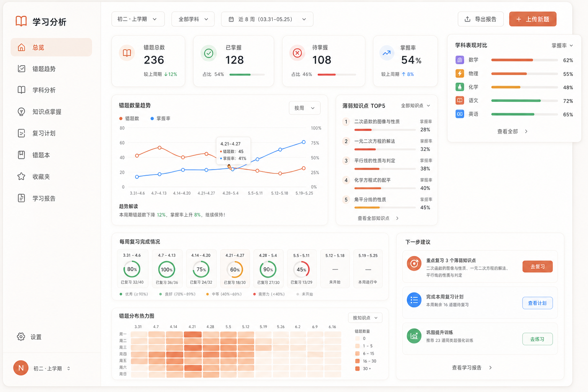The width and height of the screenshot is (588, 392).
Task: Click the 去复习 button
Action: pos(537,266)
